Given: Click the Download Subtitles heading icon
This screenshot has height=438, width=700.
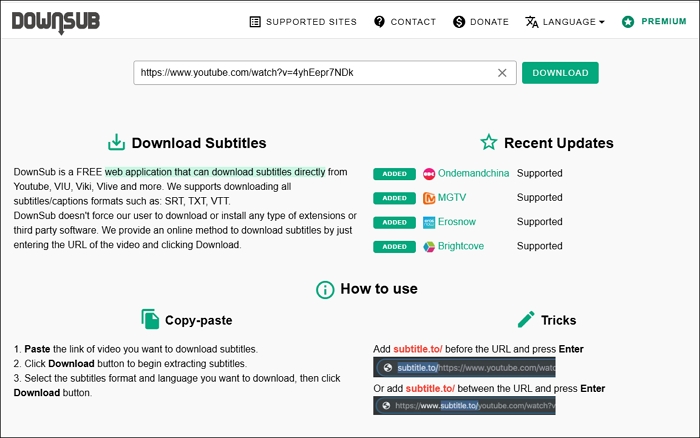Looking at the screenshot, I should point(117,142).
